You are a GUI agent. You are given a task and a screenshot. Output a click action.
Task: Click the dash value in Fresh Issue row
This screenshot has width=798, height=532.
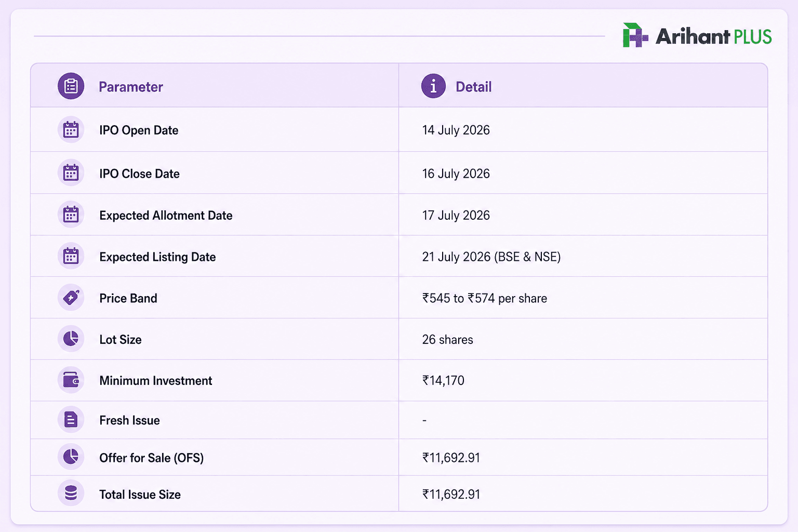pyautogui.click(x=424, y=420)
